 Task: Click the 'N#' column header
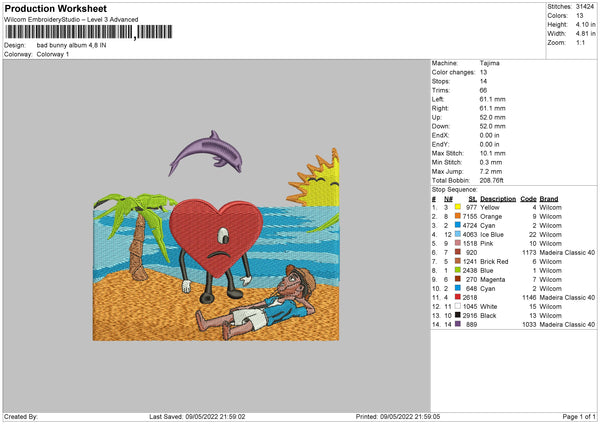coord(448,199)
